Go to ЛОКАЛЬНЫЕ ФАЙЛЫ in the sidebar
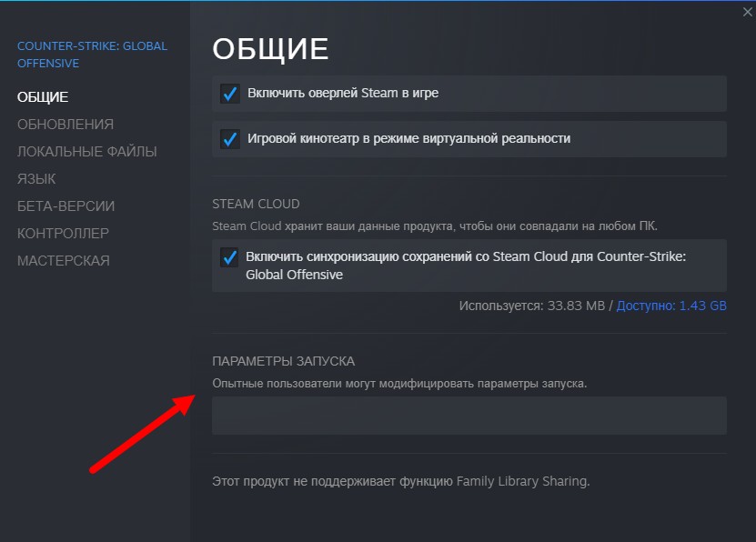The height and width of the screenshot is (542, 756). click(x=87, y=152)
